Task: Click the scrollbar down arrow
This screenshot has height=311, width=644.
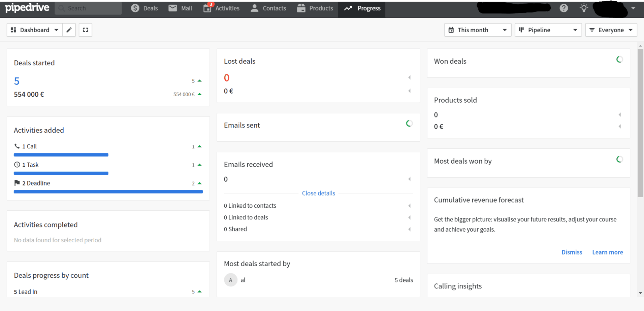Action: coord(640,293)
